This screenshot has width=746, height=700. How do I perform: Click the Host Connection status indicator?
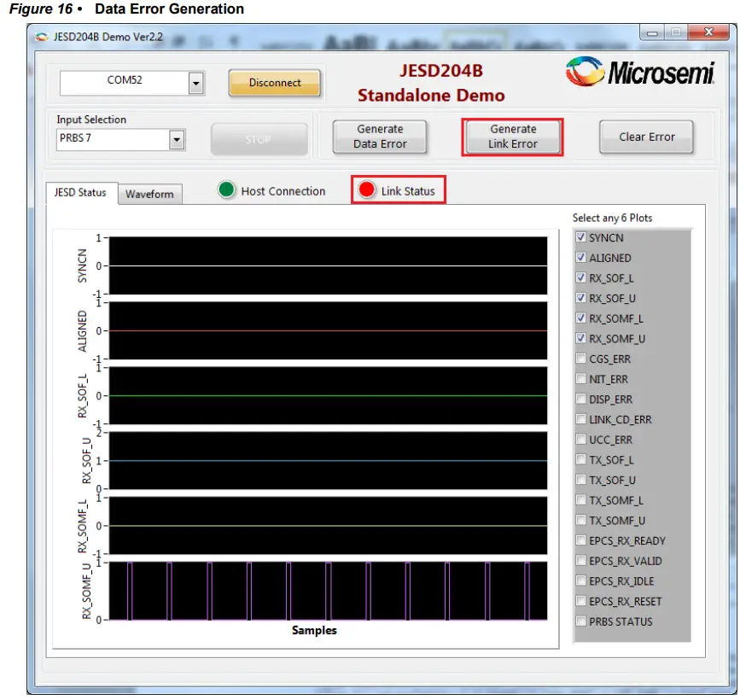[225, 191]
